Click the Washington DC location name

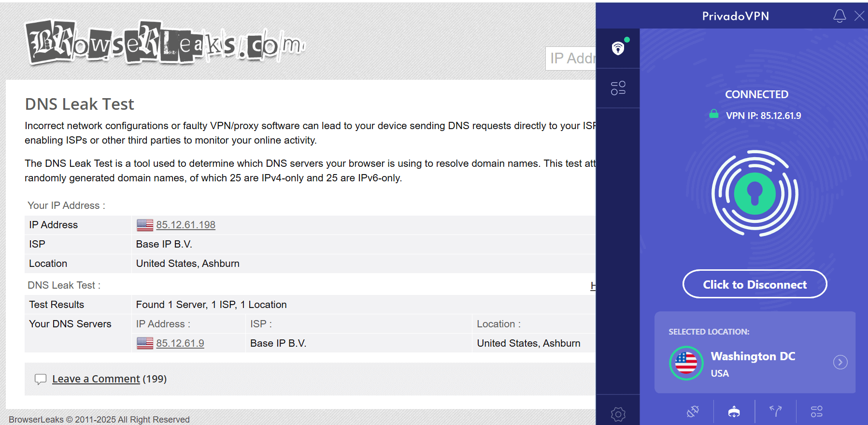[753, 356]
